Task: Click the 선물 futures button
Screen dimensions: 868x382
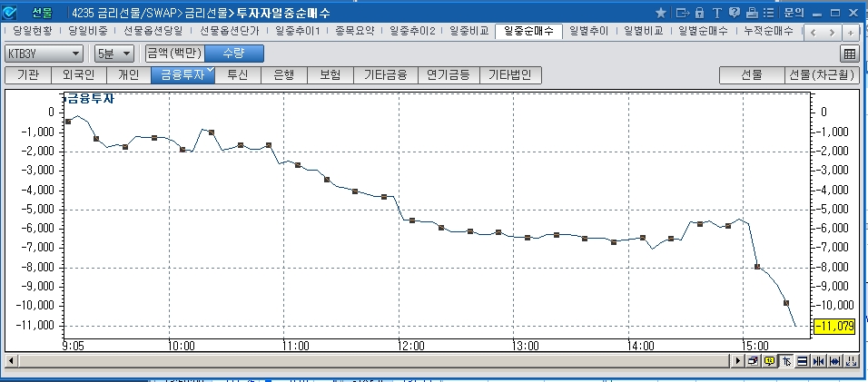Action: click(752, 74)
